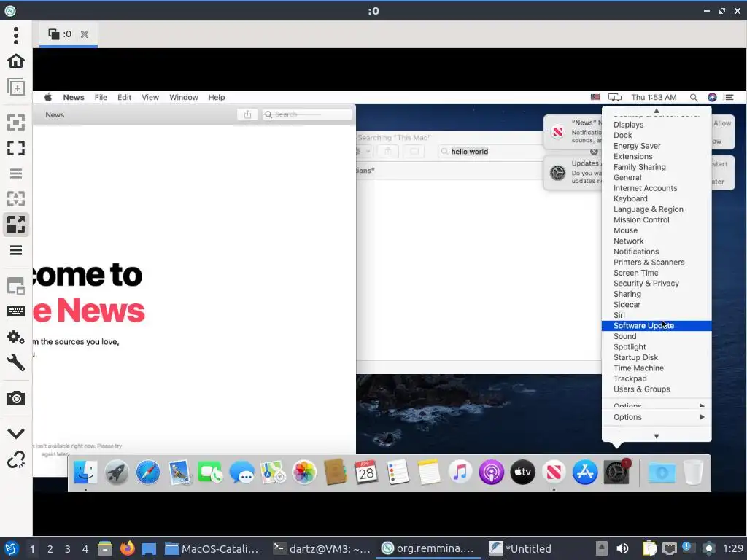Open Spotlight magnifier in menu bar

(694, 97)
